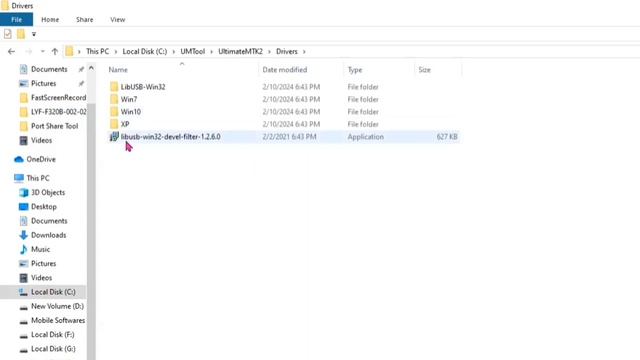
Task: Open Documents under This PC
Action: 49,221
